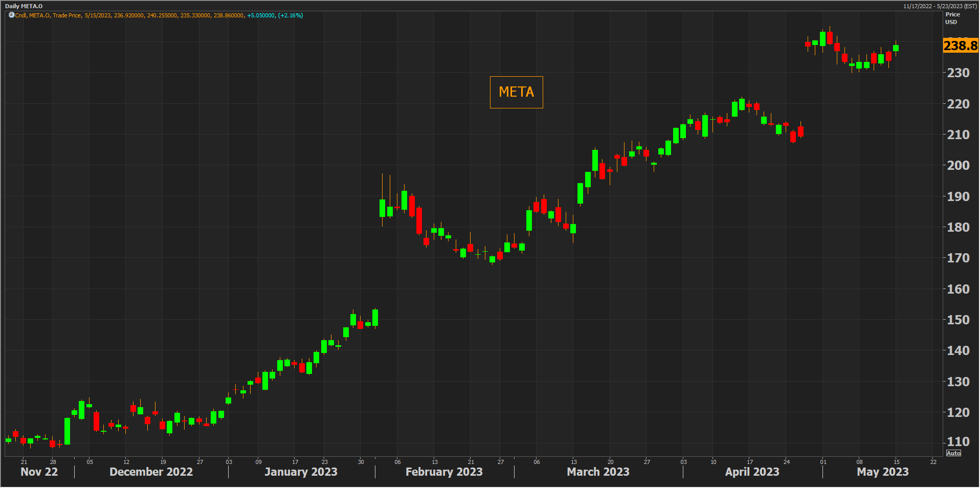Toggle the Auto scale button
The image size is (980, 488).
pyautogui.click(x=953, y=453)
